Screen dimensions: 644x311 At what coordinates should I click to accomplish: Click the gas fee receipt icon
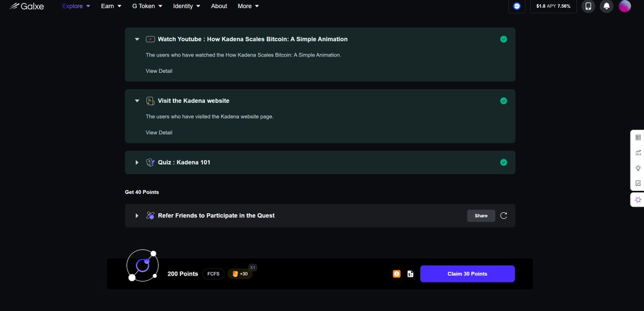point(410,273)
